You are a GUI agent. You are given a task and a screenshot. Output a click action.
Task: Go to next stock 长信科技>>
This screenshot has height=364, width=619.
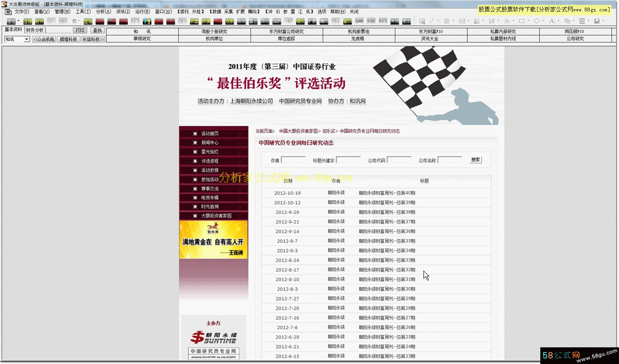[93, 39]
